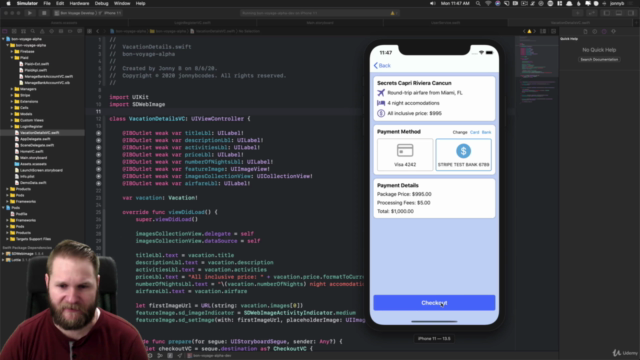640x360 pixels.
Task: Open the Simulator menu
Action: (27, 3)
